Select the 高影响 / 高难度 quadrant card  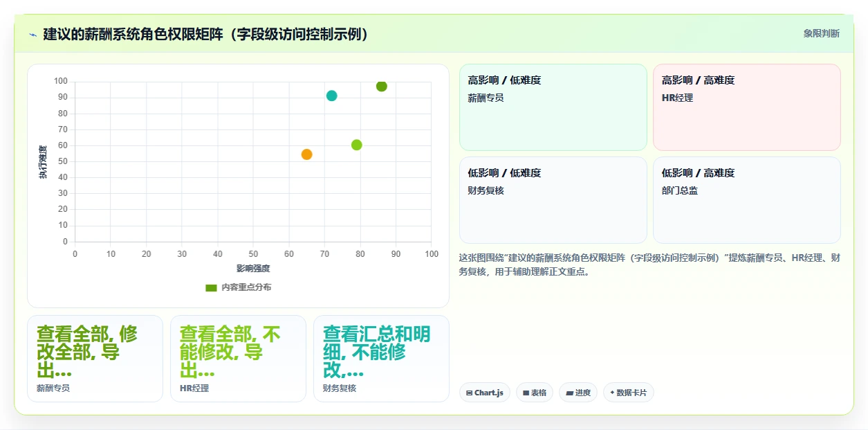pyautogui.click(x=747, y=107)
